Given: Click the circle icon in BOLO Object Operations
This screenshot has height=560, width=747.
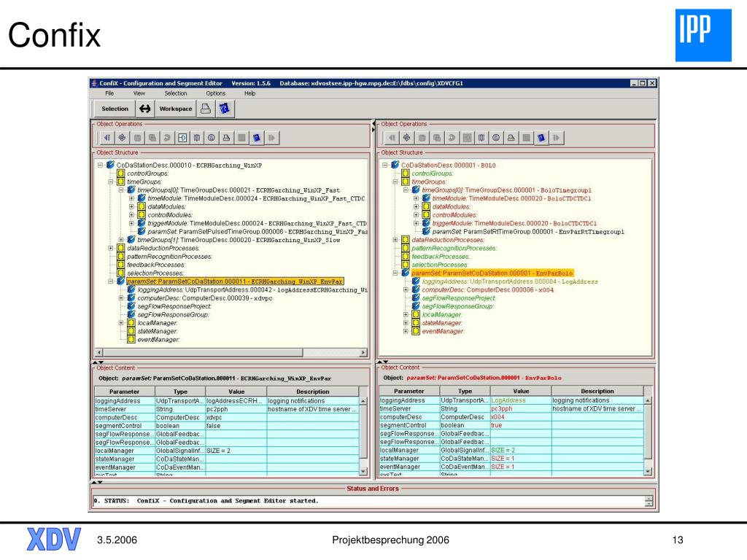Looking at the screenshot, I should [x=496, y=138].
